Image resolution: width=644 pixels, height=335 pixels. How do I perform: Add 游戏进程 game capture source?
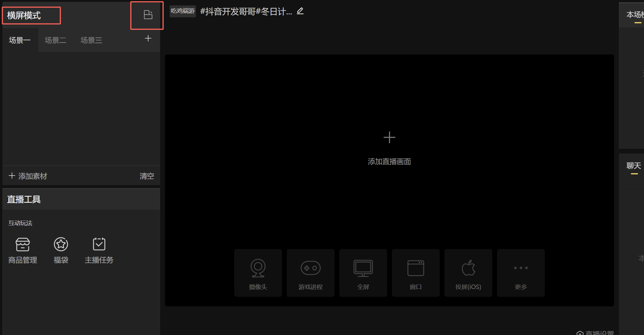(310, 273)
